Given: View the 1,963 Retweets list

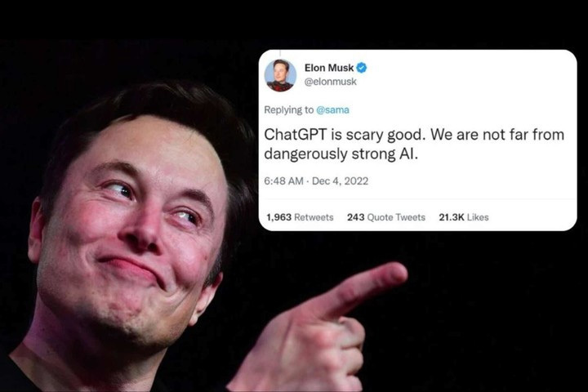Looking at the screenshot, I should (x=300, y=217).
